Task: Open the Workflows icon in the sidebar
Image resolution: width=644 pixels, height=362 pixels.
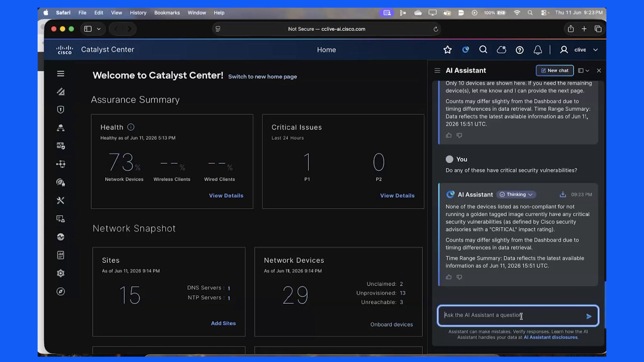Action: coord(60,164)
